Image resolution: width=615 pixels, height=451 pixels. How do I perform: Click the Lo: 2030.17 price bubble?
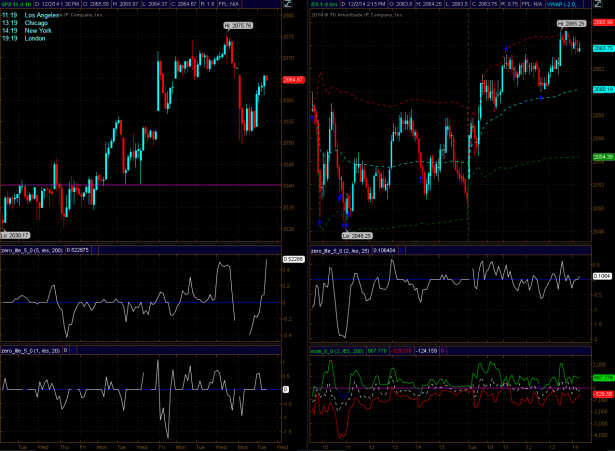point(15,234)
